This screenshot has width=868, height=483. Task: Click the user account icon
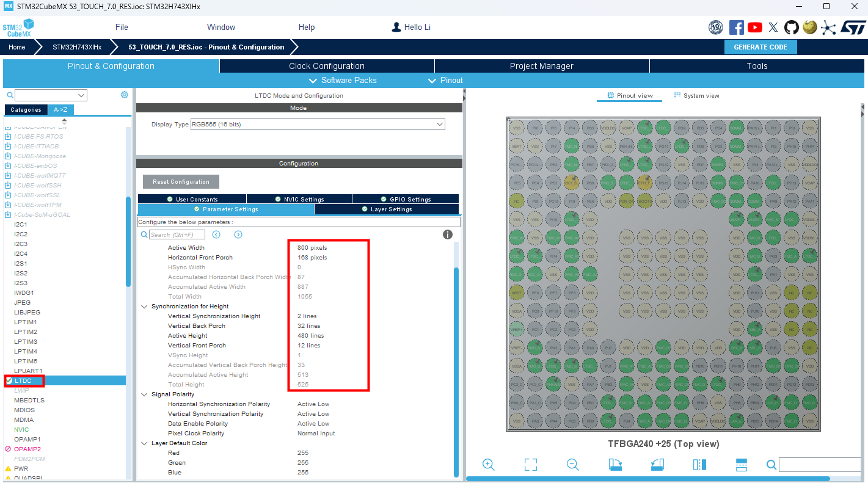[x=396, y=27]
